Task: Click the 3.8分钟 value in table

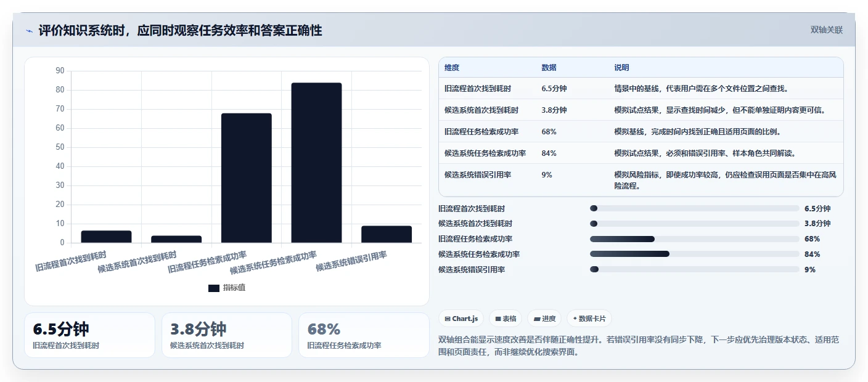Action: pyautogui.click(x=554, y=110)
